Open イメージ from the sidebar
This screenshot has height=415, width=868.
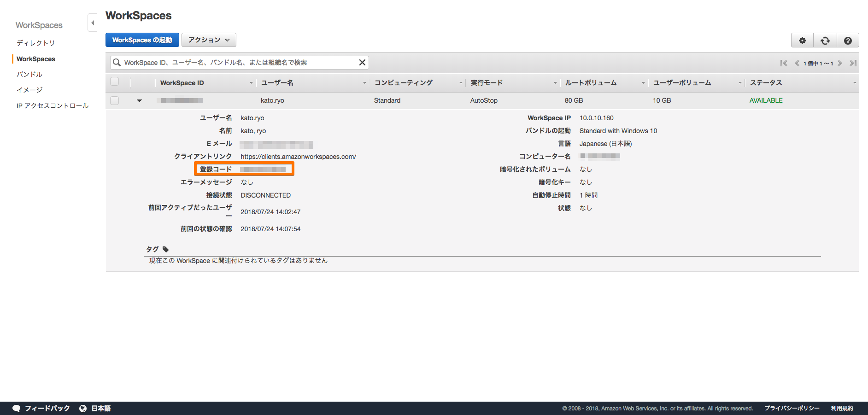[x=29, y=89]
